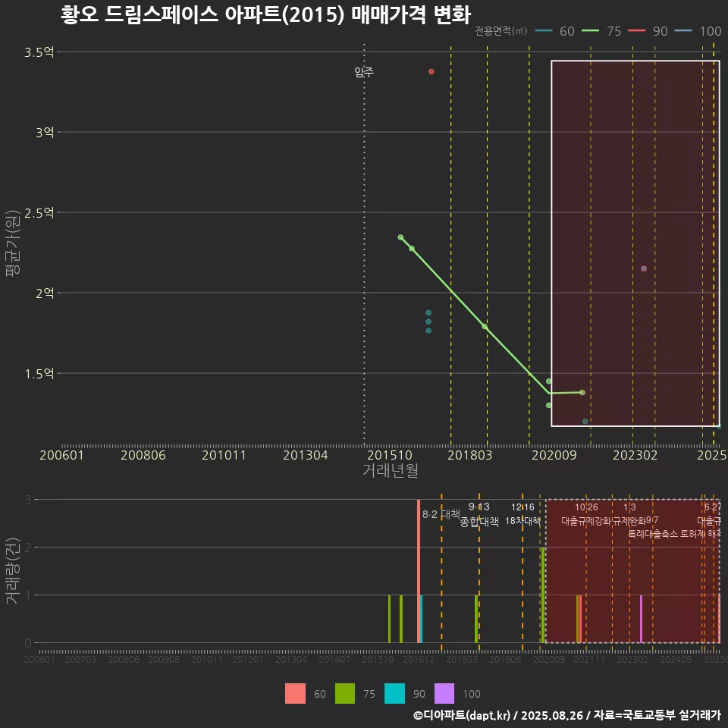Click purple bar near 202302 in volume chart
The height and width of the screenshot is (728, 728).
pos(642,619)
